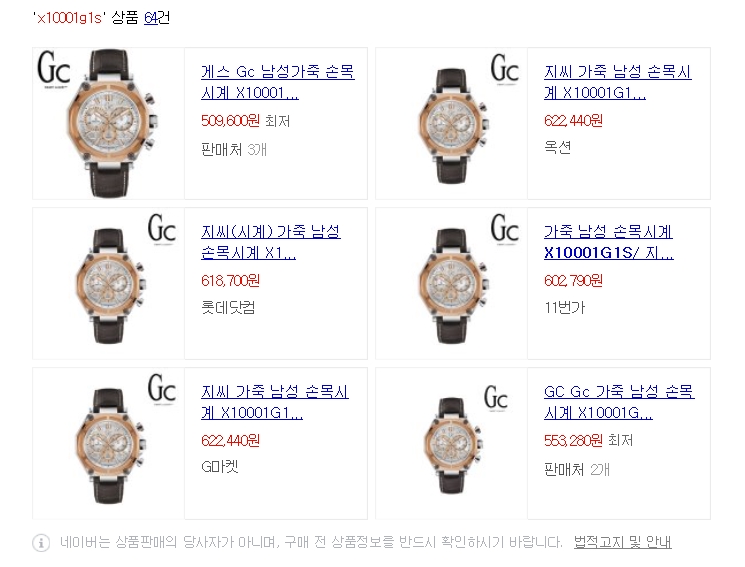
Task: Click the 509,600원 lowest price
Action: click(230, 121)
